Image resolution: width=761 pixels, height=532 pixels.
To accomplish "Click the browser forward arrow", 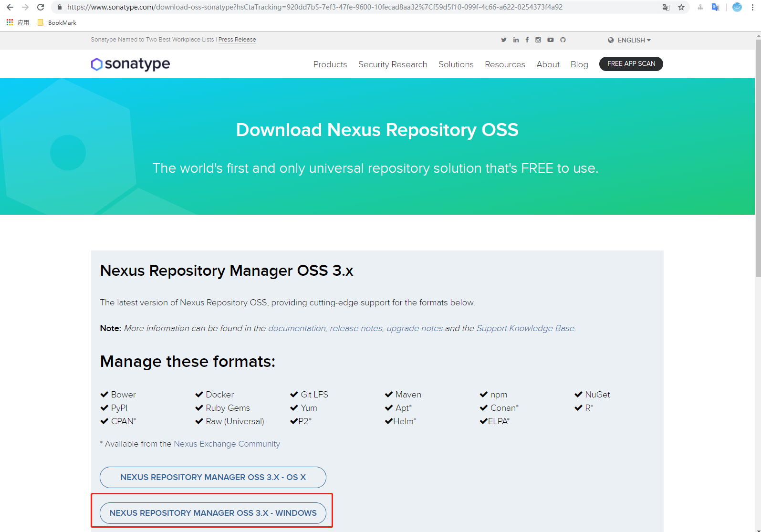I will coord(25,7).
